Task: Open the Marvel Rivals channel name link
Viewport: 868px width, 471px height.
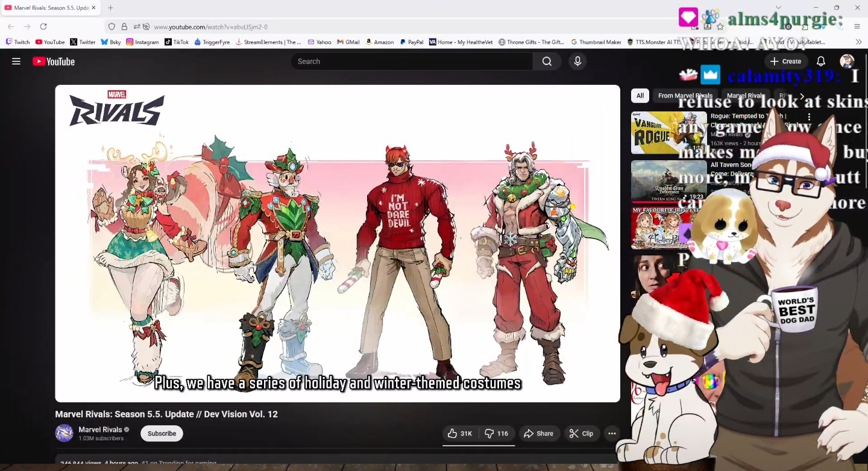Action: tap(100, 429)
